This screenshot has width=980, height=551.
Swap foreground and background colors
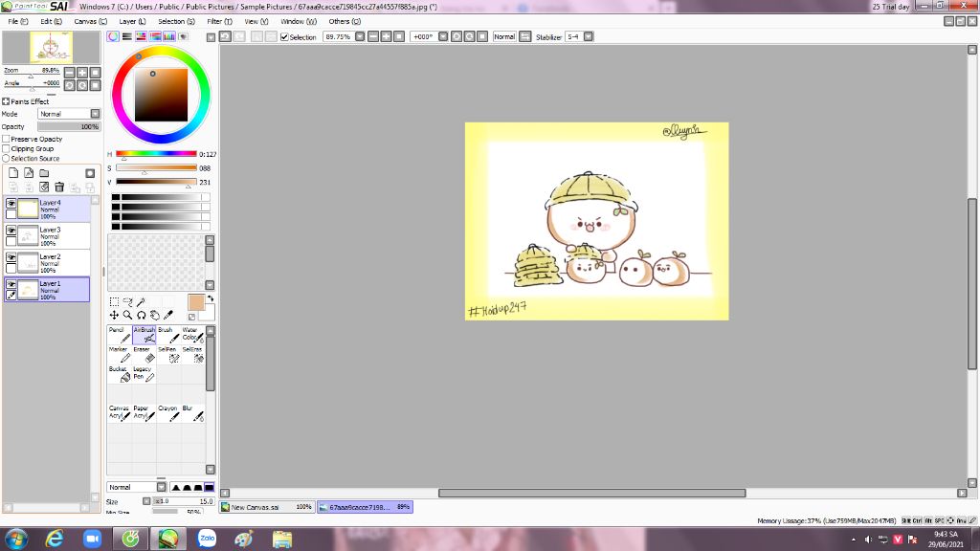click(210, 298)
